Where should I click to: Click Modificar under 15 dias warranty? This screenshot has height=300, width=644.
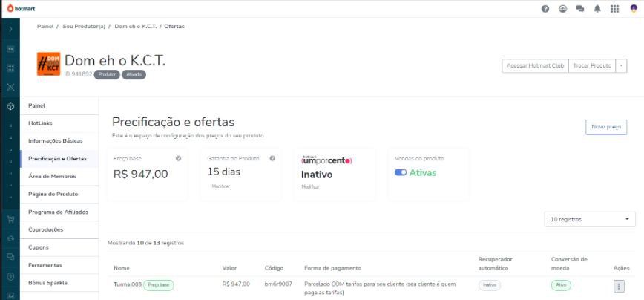click(221, 186)
